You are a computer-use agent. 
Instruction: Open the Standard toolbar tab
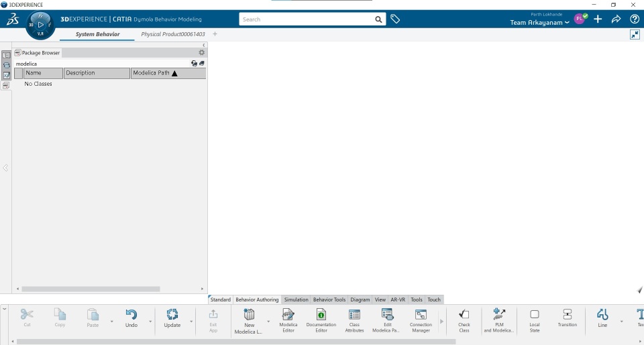point(221,299)
